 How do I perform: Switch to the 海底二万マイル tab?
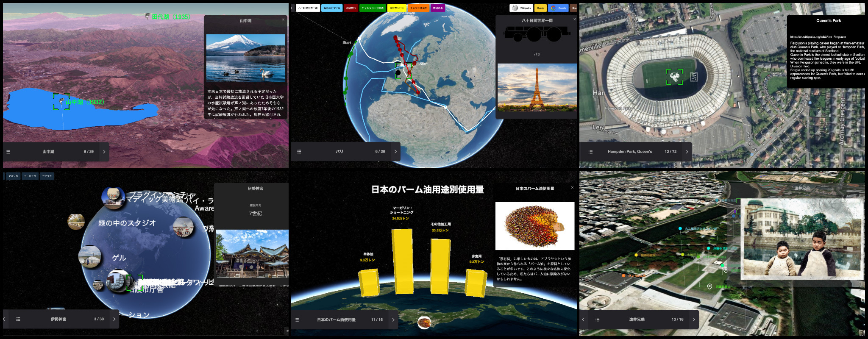[x=332, y=8]
